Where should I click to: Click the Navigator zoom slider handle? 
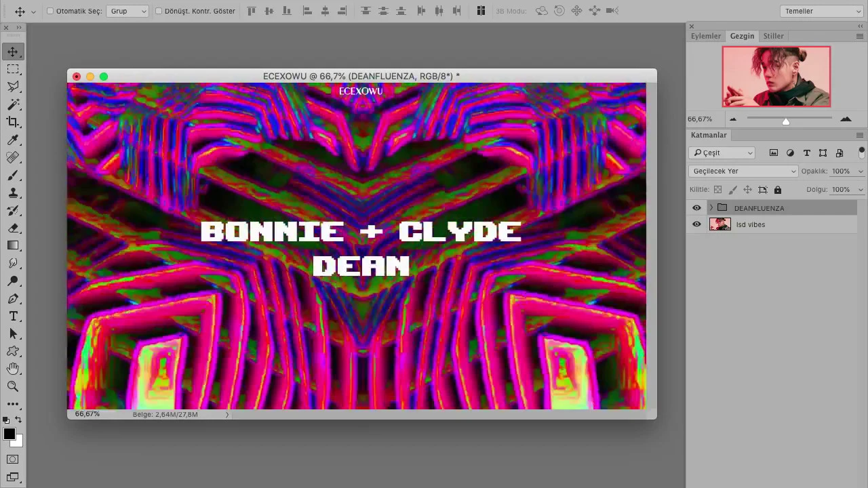(785, 121)
